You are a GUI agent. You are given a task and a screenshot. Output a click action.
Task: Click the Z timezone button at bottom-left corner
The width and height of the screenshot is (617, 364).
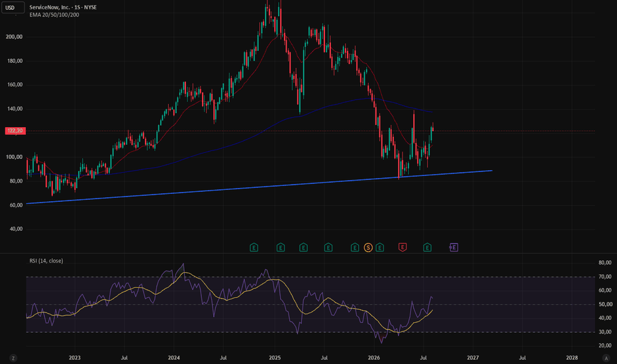[13, 358]
